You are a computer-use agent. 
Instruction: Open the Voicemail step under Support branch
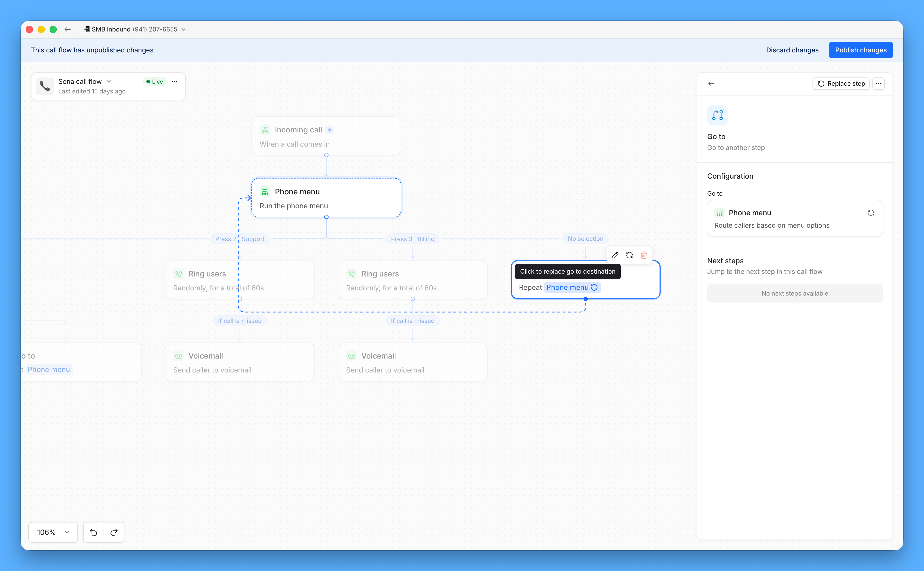240,362
